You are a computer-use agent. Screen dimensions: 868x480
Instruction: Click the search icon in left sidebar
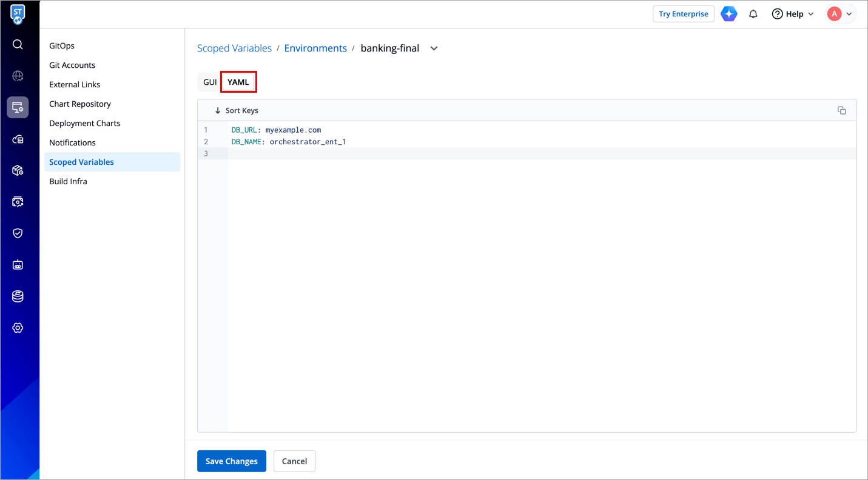tap(18, 44)
